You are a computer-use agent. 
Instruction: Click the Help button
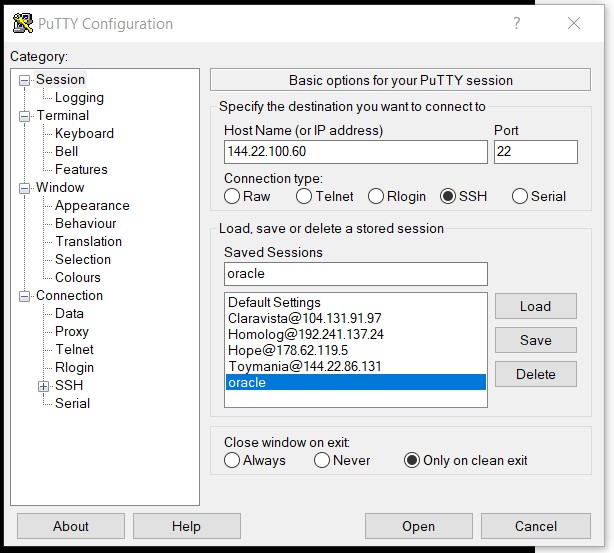[186, 526]
